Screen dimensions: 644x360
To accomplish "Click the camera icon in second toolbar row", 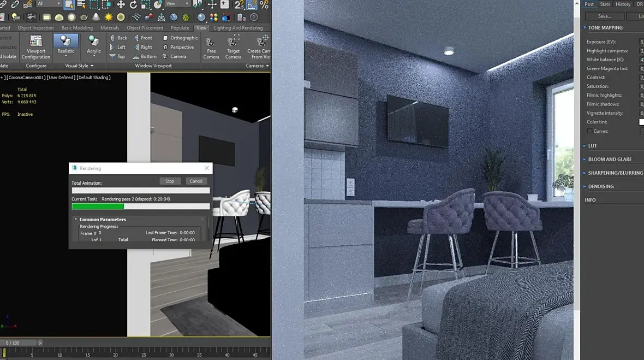I will [x=31, y=17].
